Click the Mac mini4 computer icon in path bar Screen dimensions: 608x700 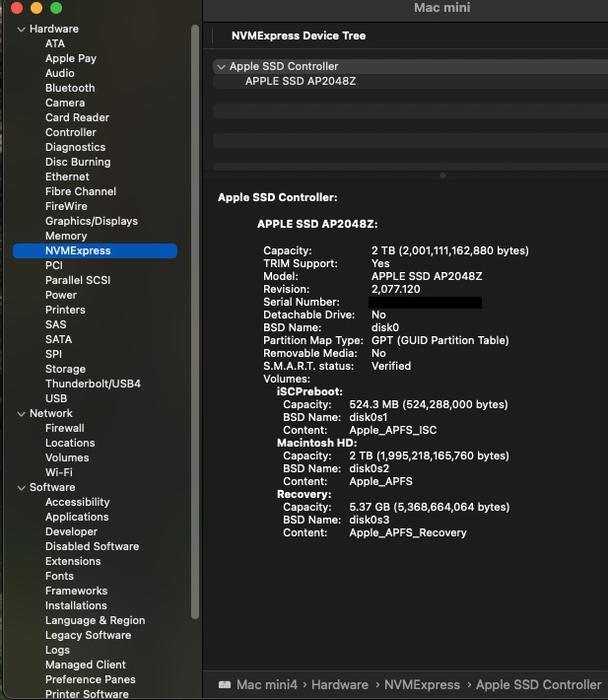coord(225,684)
